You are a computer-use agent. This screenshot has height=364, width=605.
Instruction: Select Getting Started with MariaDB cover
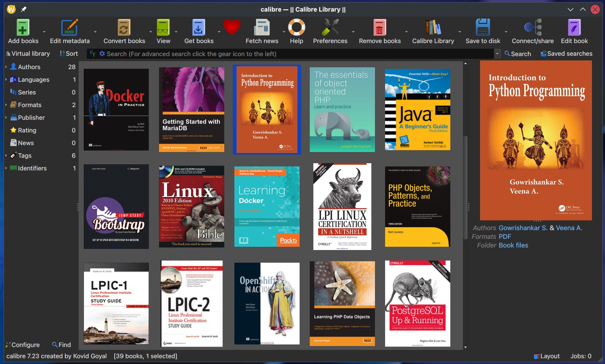tap(191, 110)
